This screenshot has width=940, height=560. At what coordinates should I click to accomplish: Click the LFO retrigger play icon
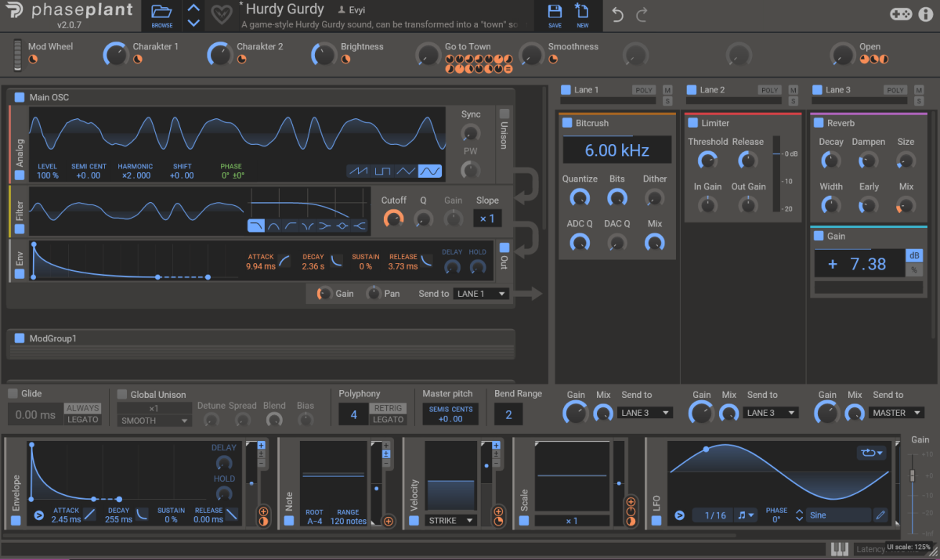click(679, 515)
